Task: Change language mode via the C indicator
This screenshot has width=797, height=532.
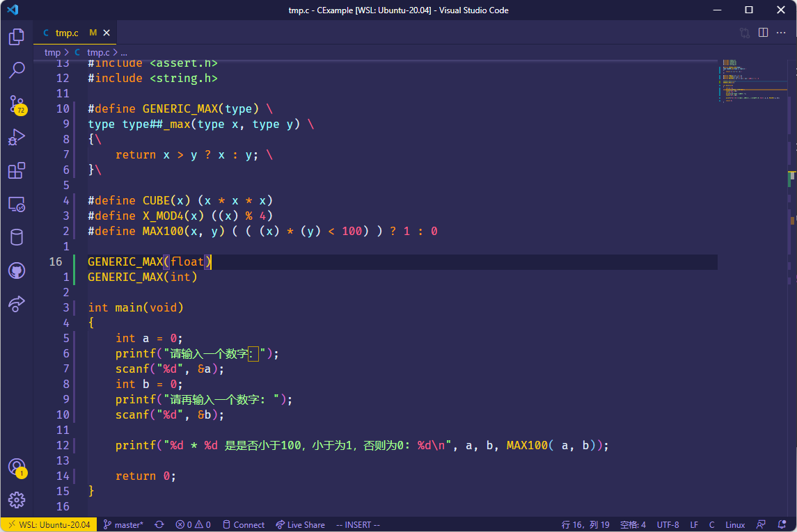Action: (711, 524)
